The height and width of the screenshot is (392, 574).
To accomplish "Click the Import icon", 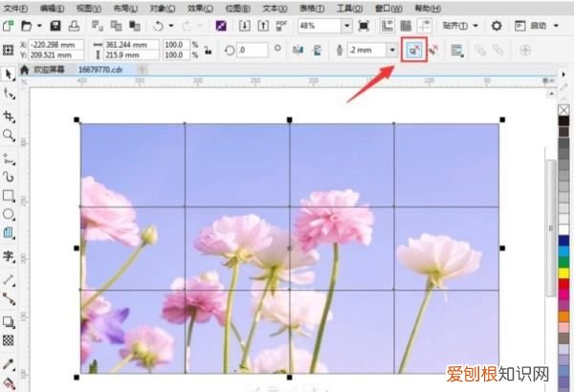I will pyautogui.click(x=245, y=26).
